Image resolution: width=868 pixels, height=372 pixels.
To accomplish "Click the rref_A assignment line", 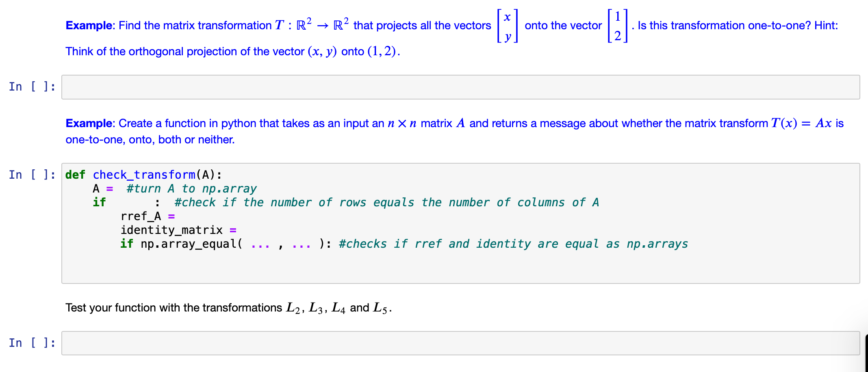I will pos(147,216).
